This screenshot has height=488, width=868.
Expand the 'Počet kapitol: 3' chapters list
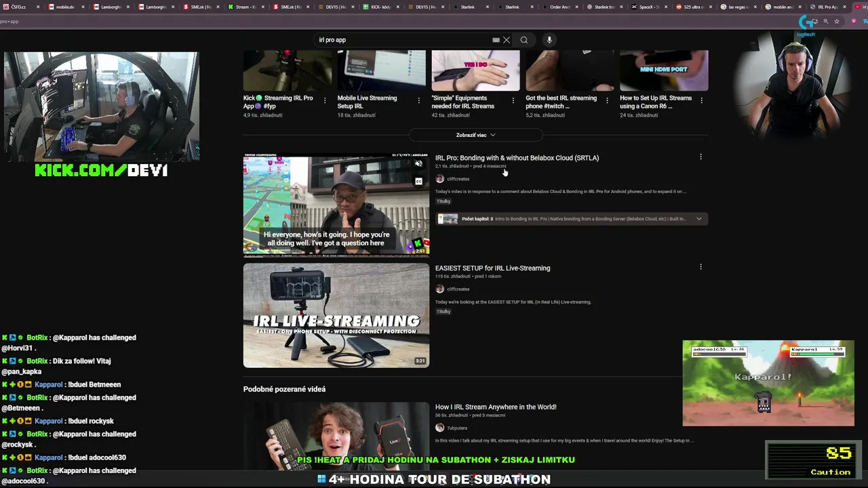pos(698,219)
